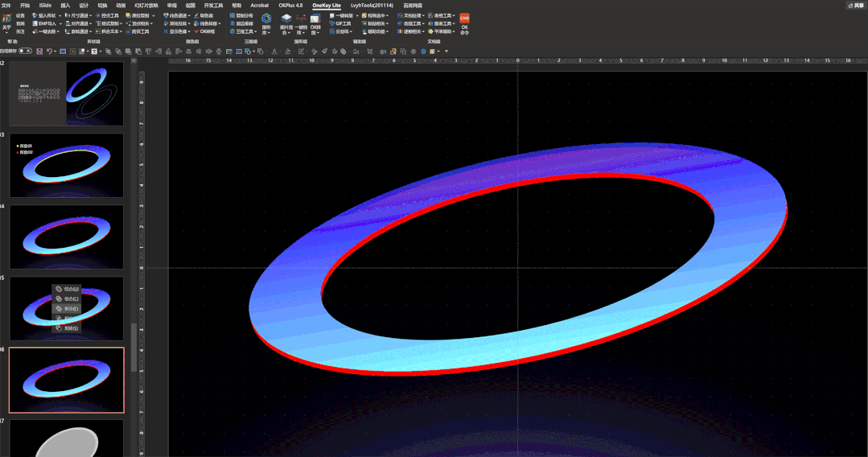
Task: Click the star shape icon in quick toolbar
Action: pos(334,51)
